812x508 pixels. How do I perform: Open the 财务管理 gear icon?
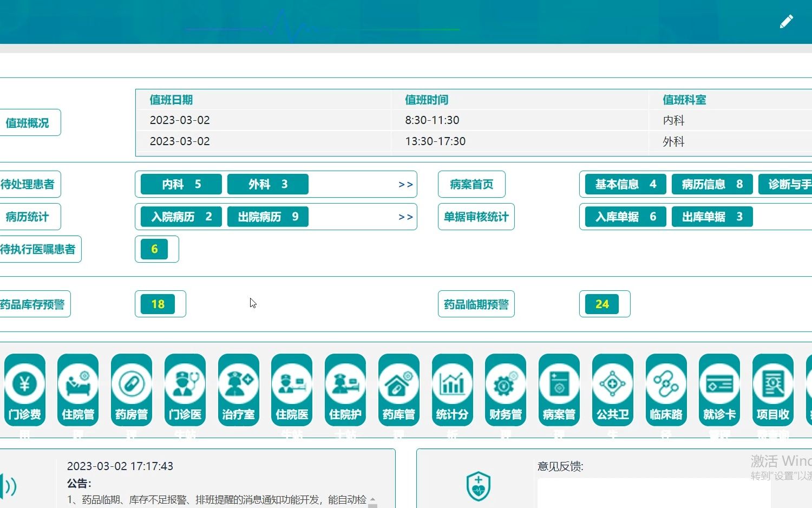tap(505, 389)
